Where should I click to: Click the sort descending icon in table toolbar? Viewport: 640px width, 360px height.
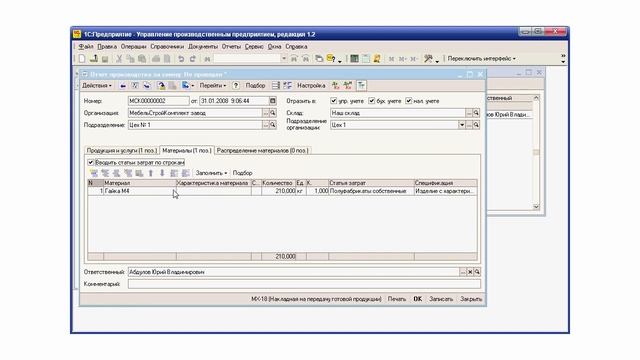pos(185,173)
